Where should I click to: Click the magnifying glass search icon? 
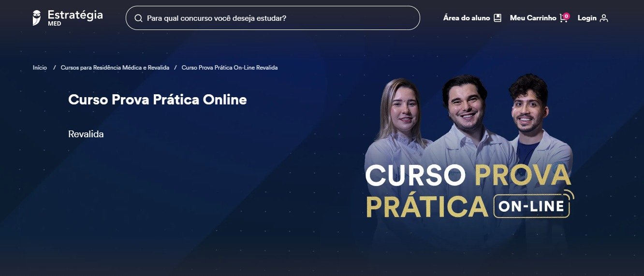[138, 18]
